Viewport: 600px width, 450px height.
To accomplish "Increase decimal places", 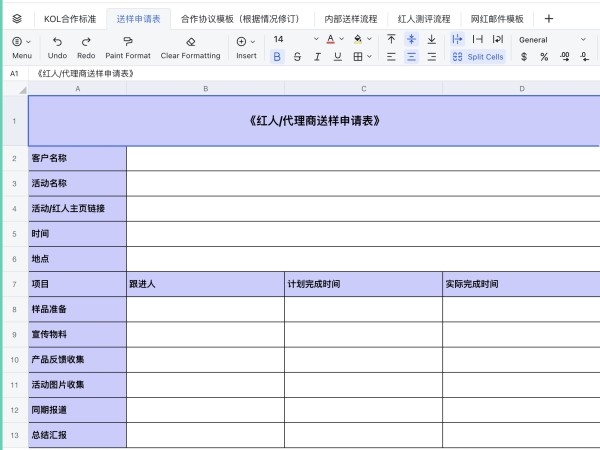I will coord(564,57).
